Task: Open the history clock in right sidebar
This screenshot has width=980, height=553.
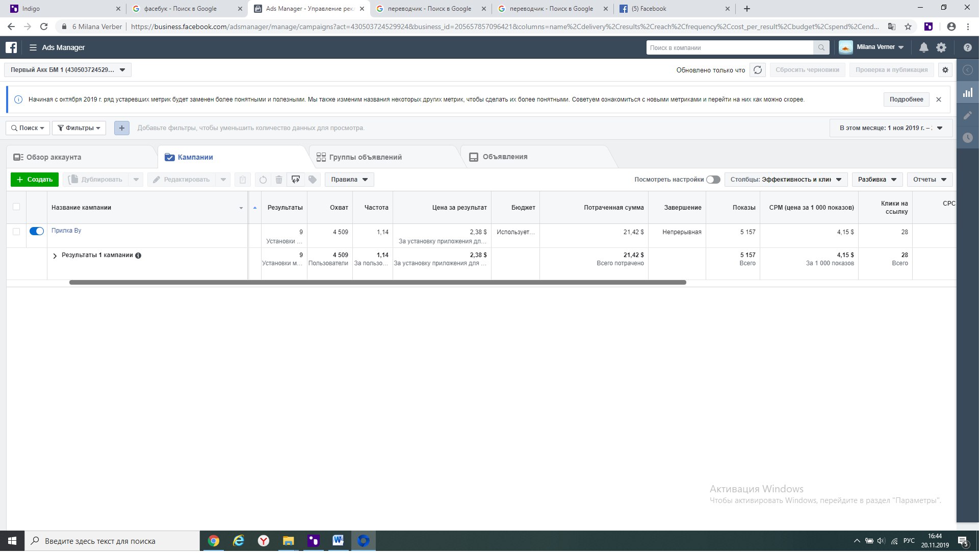Action: point(968,138)
